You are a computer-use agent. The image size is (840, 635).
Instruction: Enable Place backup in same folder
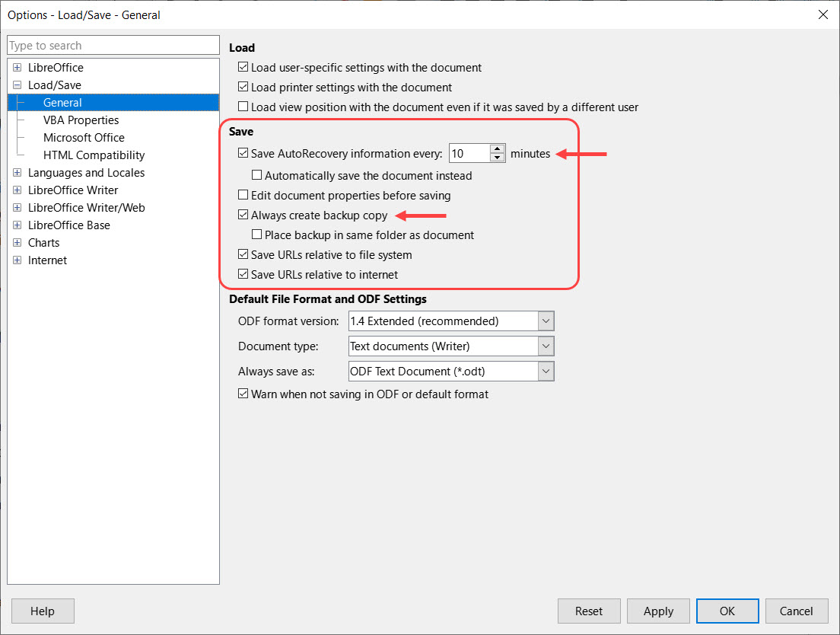tap(256, 235)
